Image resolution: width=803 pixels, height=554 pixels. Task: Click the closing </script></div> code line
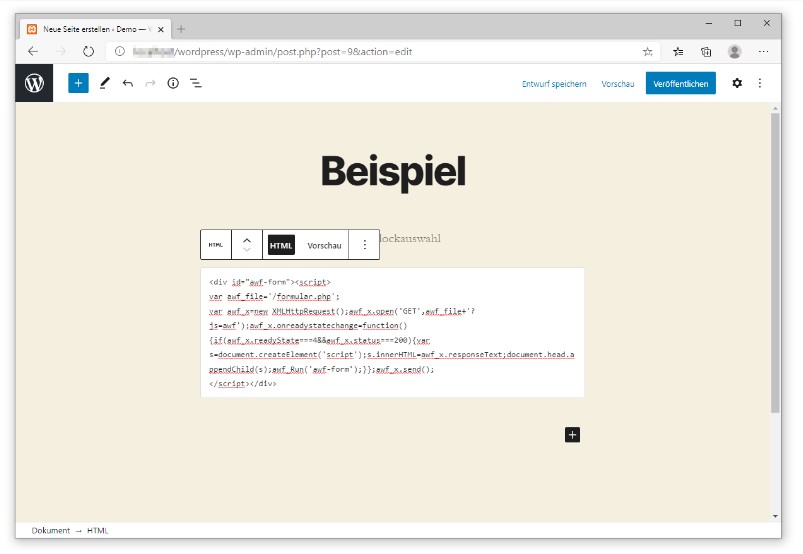(x=242, y=383)
